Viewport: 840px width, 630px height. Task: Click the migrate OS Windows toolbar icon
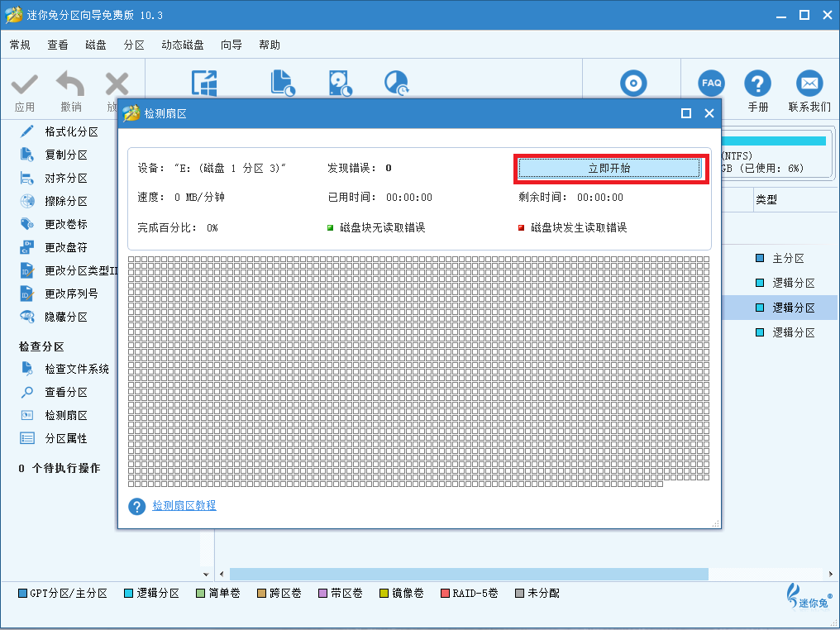[204, 84]
